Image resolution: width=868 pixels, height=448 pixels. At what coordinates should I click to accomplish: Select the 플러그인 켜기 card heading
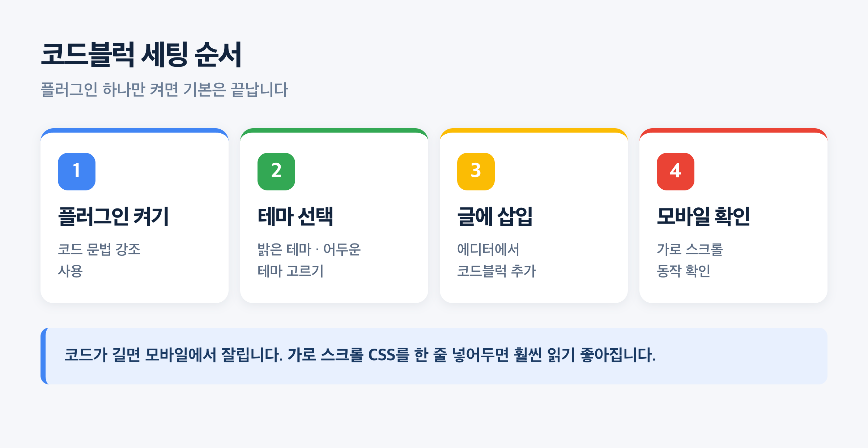pos(114,216)
